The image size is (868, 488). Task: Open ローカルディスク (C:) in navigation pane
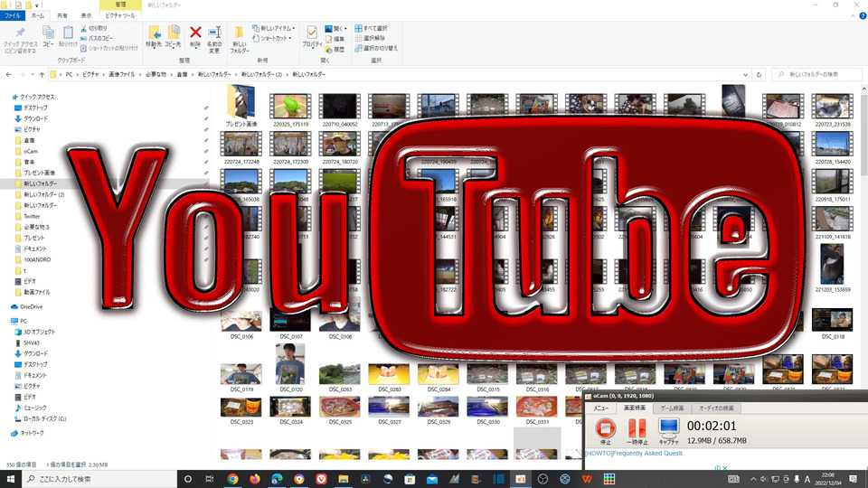coord(44,418)
